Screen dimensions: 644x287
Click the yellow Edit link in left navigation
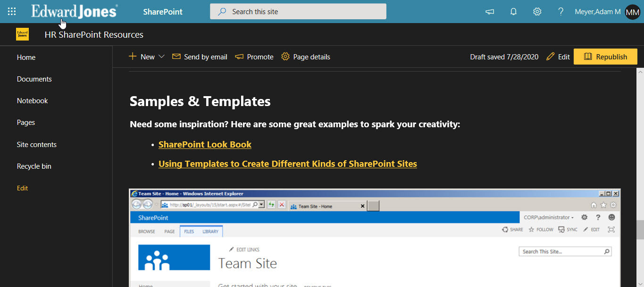[23, 188]
